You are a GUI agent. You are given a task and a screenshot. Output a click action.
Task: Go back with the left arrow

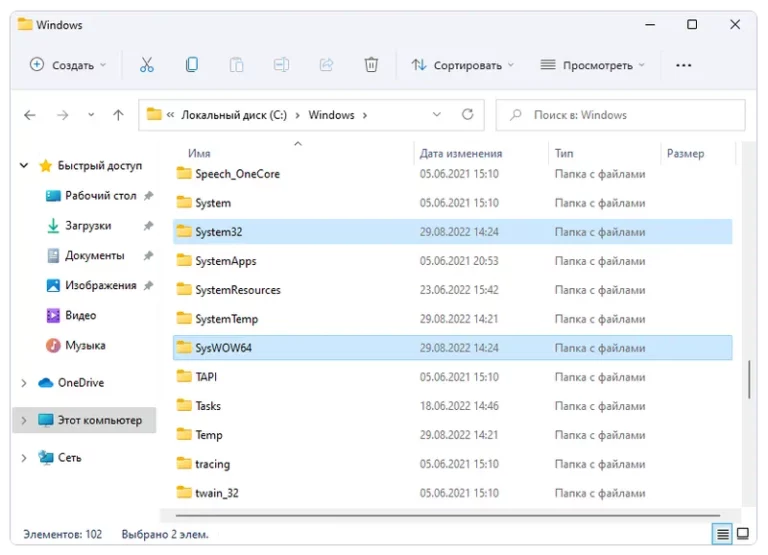[30, 115]
